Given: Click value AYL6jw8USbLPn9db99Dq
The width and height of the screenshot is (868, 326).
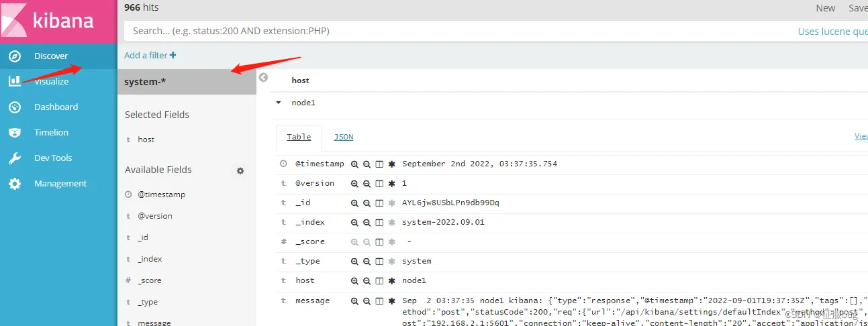Looking at the screenshot, I should pyautogui.click(x=450, y=203).
